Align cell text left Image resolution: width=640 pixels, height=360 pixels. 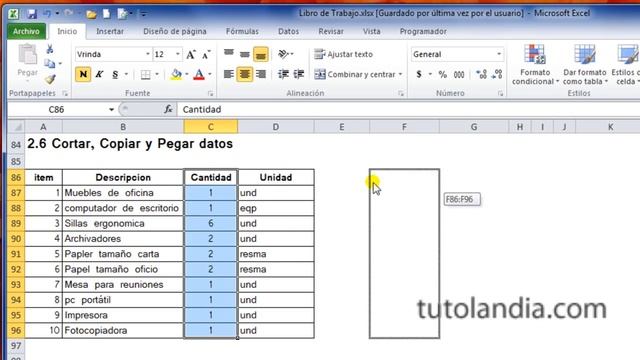tap(229, 74)
